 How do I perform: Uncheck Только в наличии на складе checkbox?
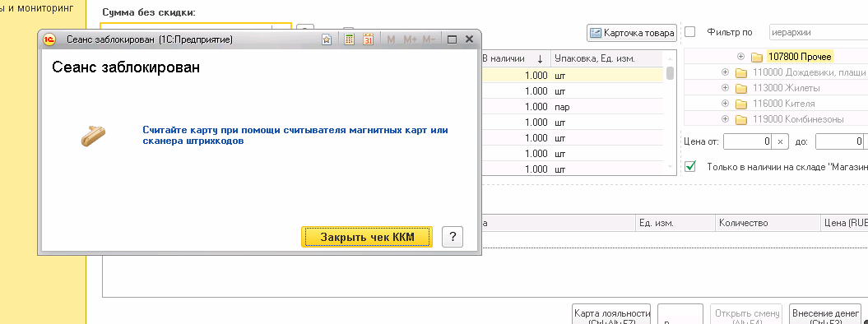point(689,166)
